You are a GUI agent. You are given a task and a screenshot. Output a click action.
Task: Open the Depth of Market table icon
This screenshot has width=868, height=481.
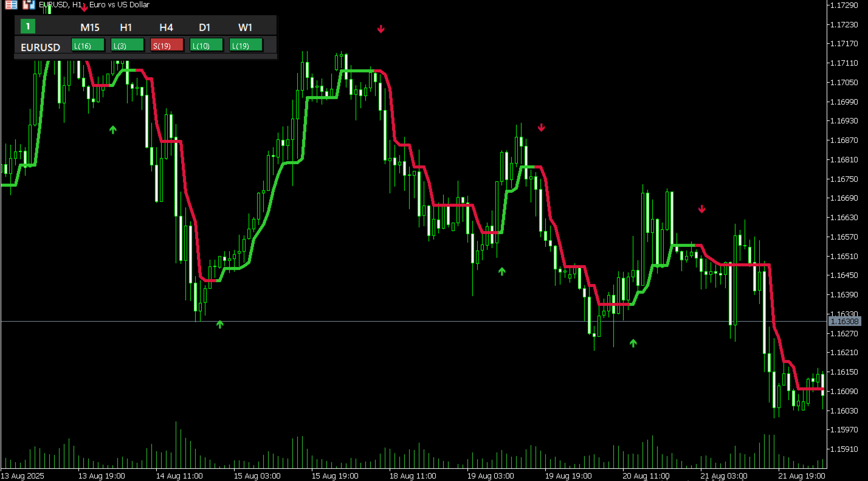(11, 4)
